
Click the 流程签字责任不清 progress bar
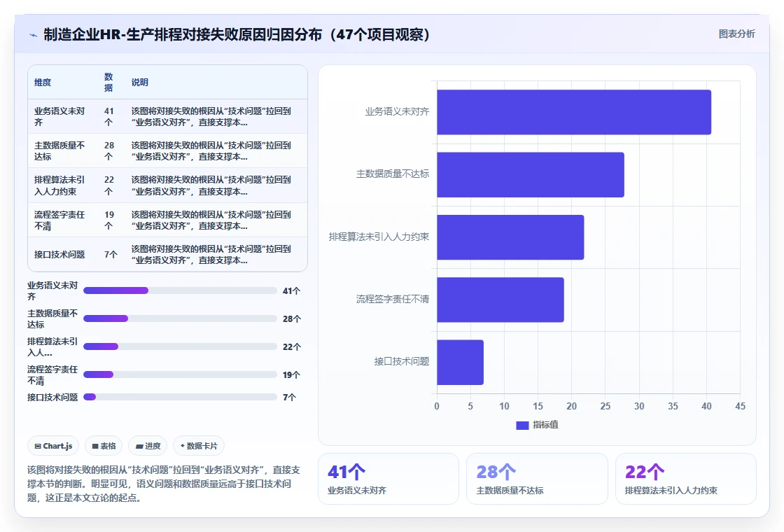pyautogui.click(x=180, y=374)
